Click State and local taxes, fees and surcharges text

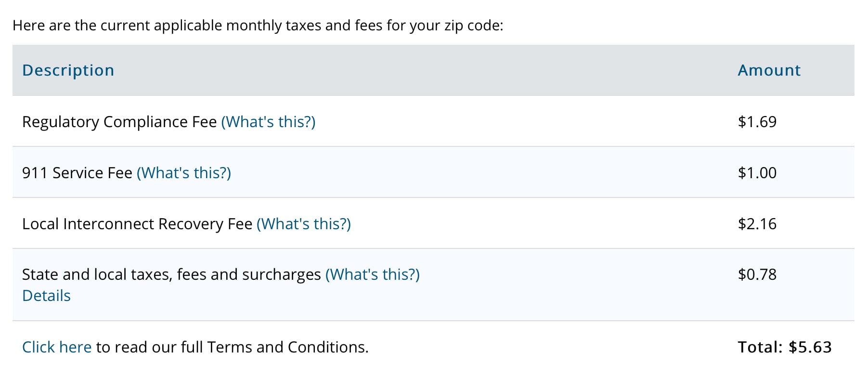click(x=171, y=274)
